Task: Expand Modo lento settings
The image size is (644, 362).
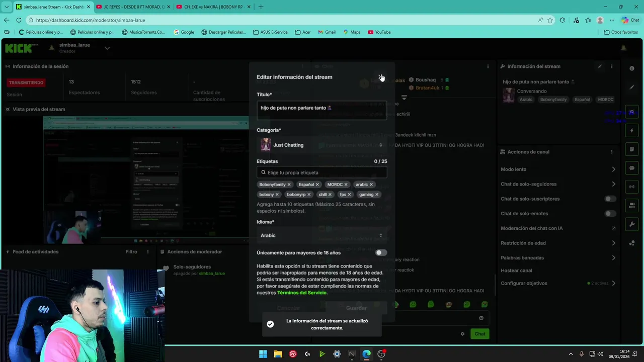Action: coord(613,169)
